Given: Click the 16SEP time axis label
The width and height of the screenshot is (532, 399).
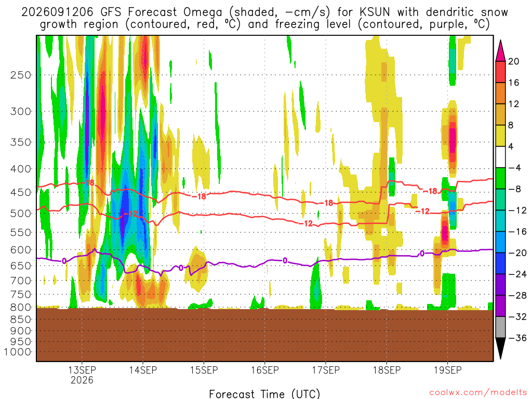Looking at the screenshot, I should pyautogui.click(x=264, y=370).
